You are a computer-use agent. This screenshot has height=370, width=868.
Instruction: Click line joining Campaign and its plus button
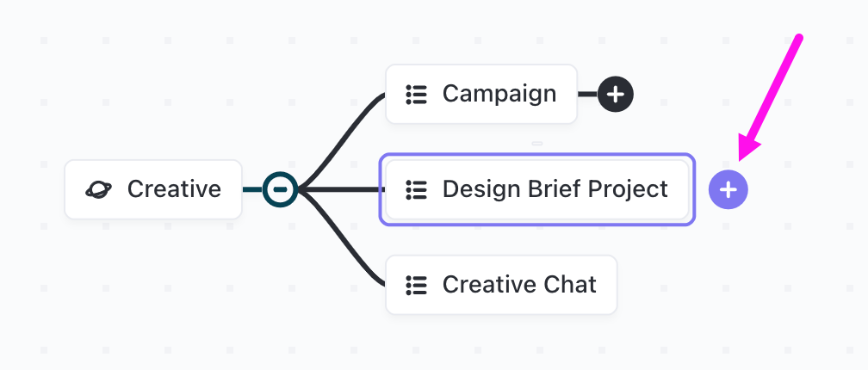click(586, 94)
